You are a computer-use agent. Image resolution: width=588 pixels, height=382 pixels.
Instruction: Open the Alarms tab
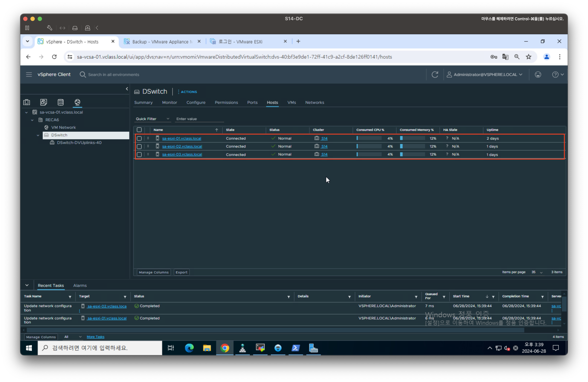tap(80, 286)
